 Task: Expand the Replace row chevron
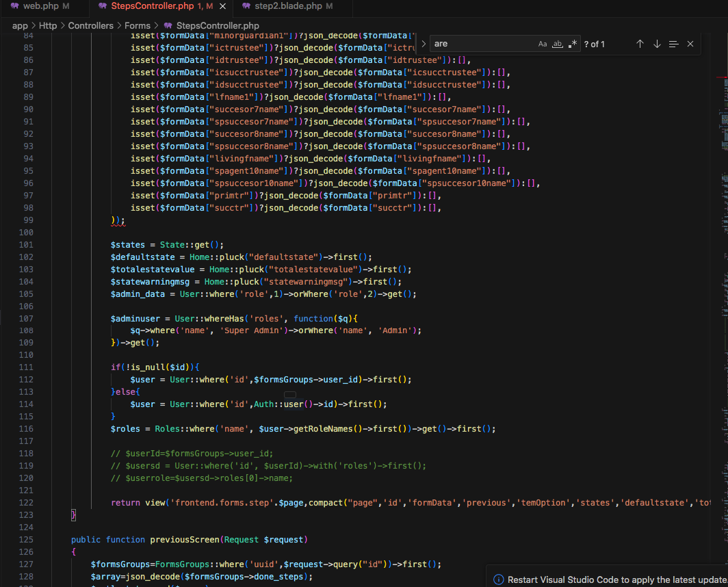tap(424, 44)
